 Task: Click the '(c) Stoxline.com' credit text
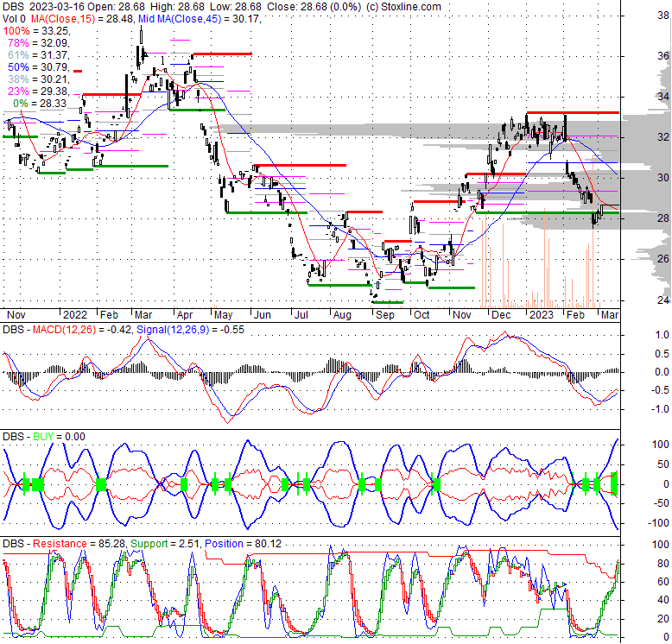click(403, 7)
